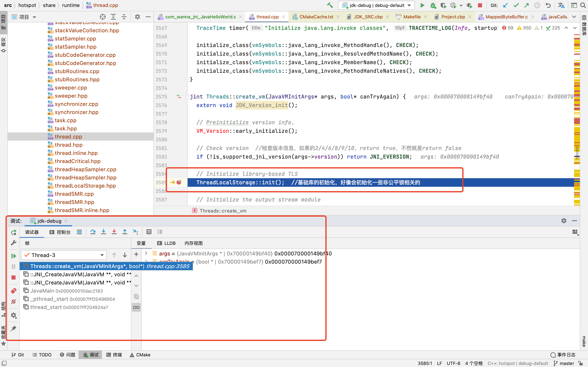This screenshot has height=367, width=588.
Task: Switch to Makefile editor tab
Action: click(412, 17)
